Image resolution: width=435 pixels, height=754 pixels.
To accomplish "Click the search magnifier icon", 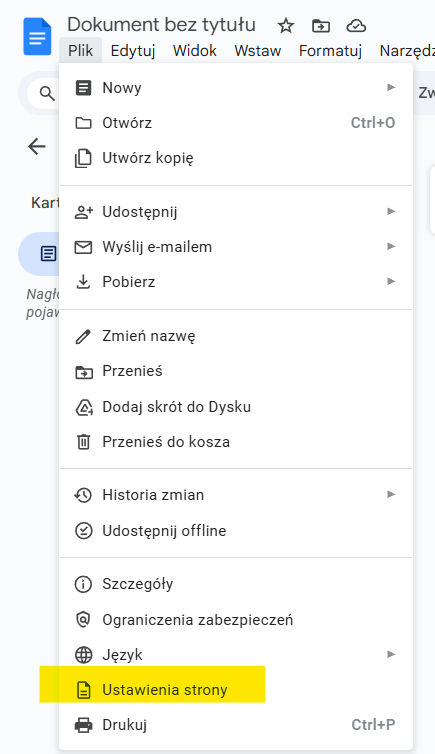I will [x=47, y=93].
